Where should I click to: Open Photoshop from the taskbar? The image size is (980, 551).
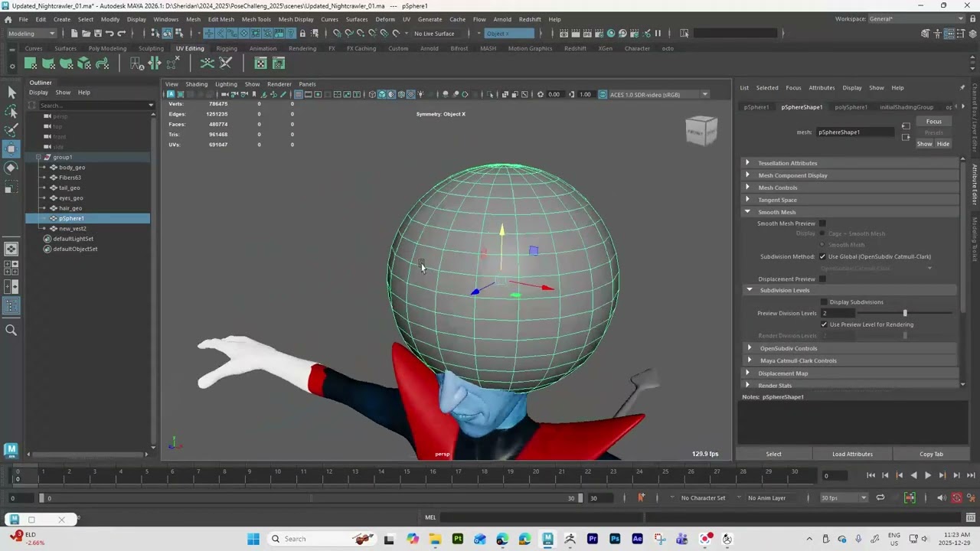point(615,539)
